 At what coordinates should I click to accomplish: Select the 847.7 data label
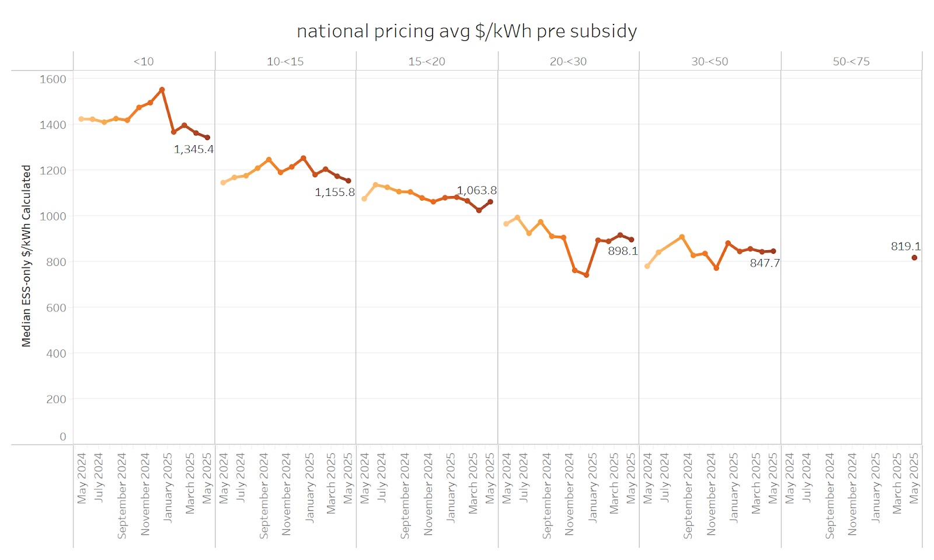coord(765,263)
